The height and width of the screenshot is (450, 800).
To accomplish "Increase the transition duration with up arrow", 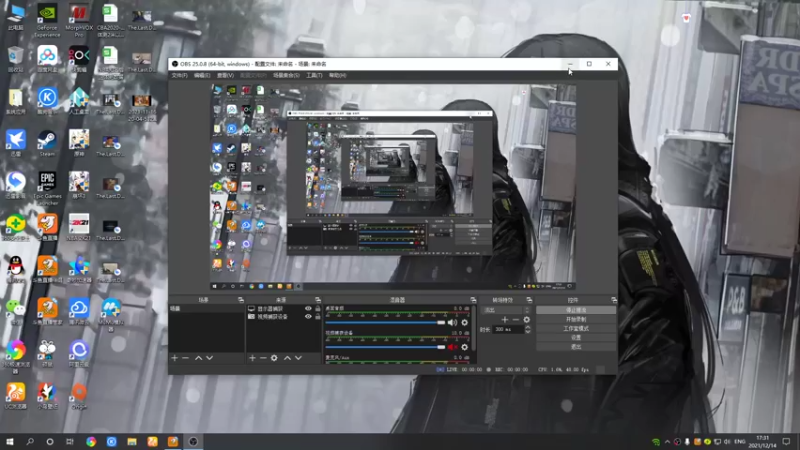I will click(x=528, y=327).
